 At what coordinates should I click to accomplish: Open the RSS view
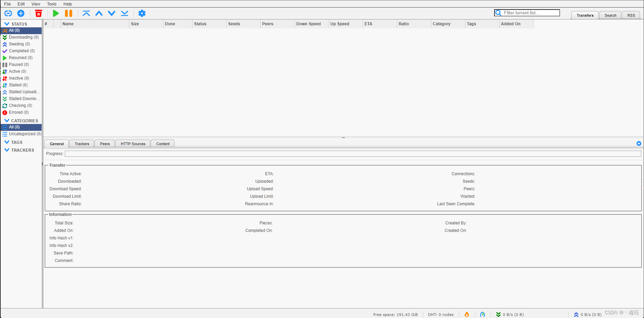click(631, 15)
